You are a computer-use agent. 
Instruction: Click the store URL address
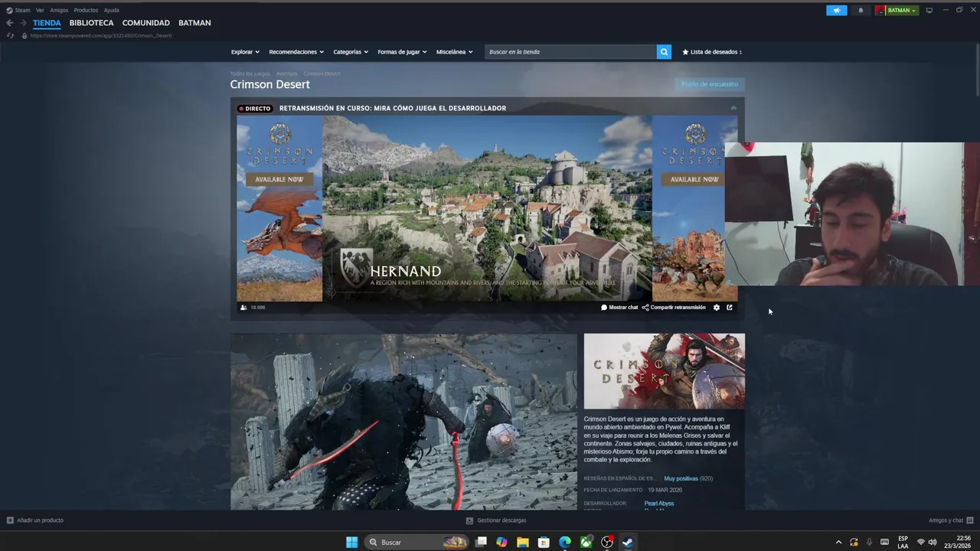pyautogui.click(x=101, y=35)
